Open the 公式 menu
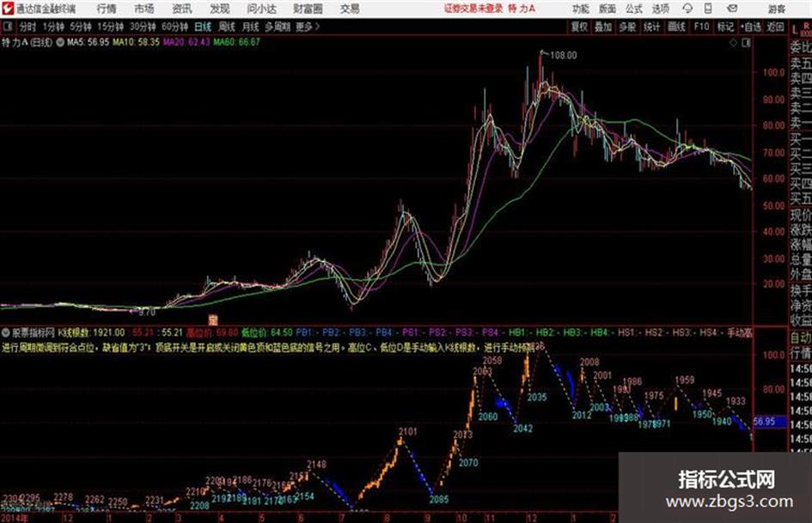812x523 pixels. [x=634, y=9]
